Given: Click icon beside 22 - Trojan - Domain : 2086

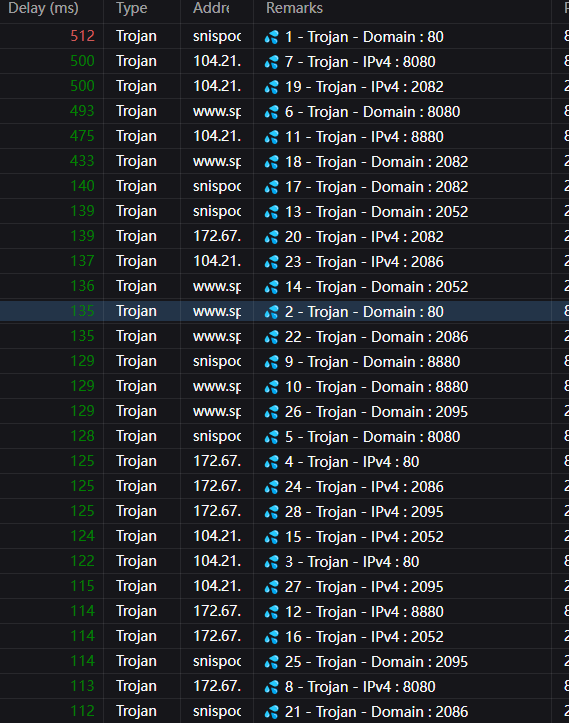Looking at the screenshot, I should pos(272,337).
